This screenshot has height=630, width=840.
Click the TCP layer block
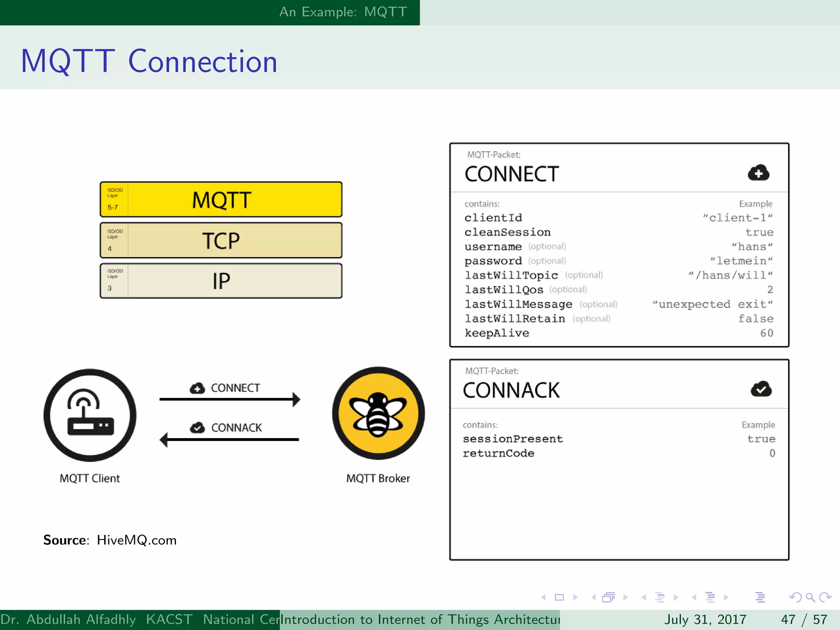pos(221,240)
